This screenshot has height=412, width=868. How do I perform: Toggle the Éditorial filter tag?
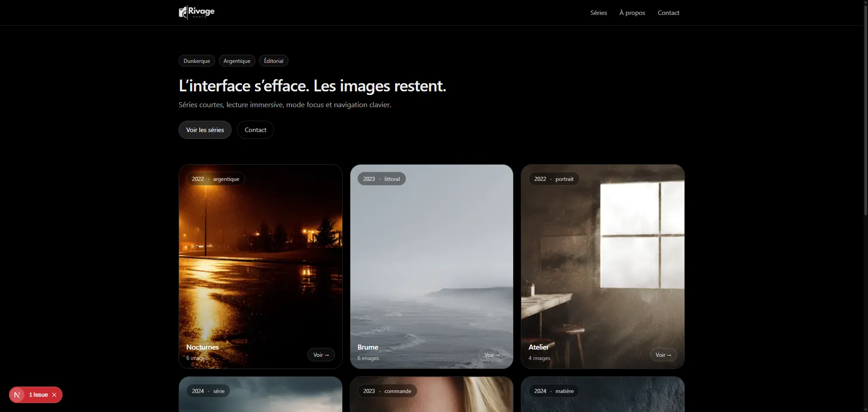pyautogui.click(x=273, y=61)
